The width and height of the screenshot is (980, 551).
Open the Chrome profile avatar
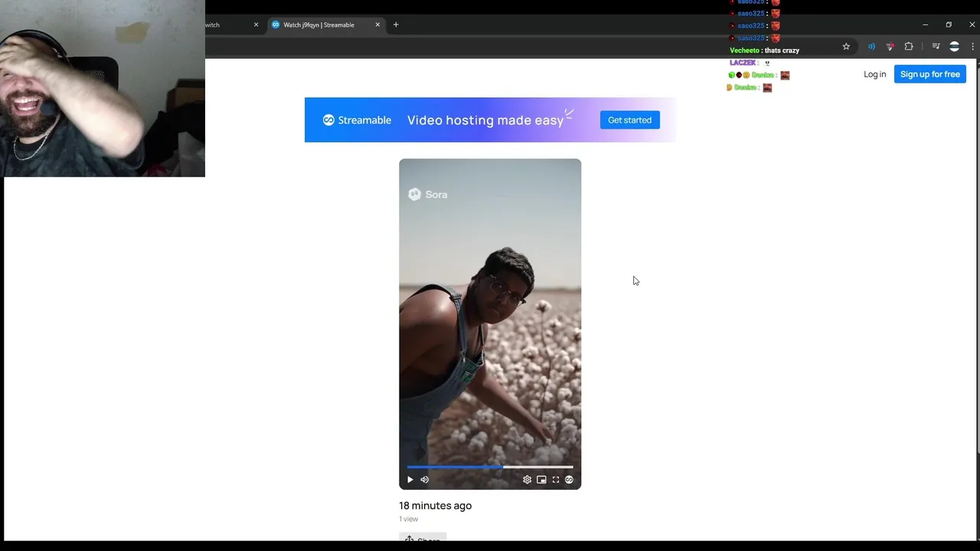[954, 47]
